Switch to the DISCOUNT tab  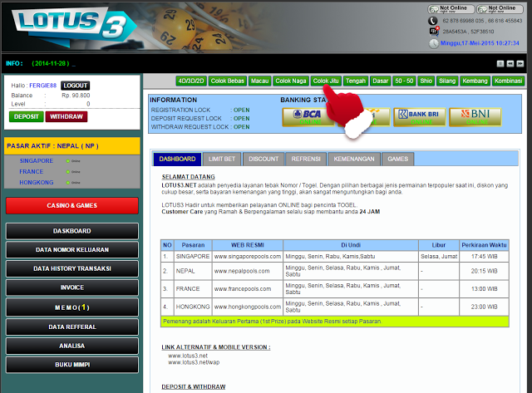pos(264,159)
